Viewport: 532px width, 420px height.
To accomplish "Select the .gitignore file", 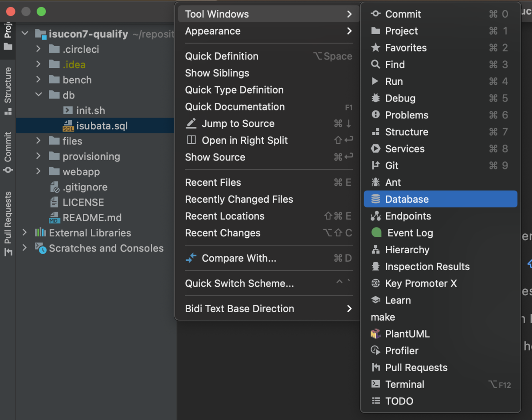I will tap(85, 187).
